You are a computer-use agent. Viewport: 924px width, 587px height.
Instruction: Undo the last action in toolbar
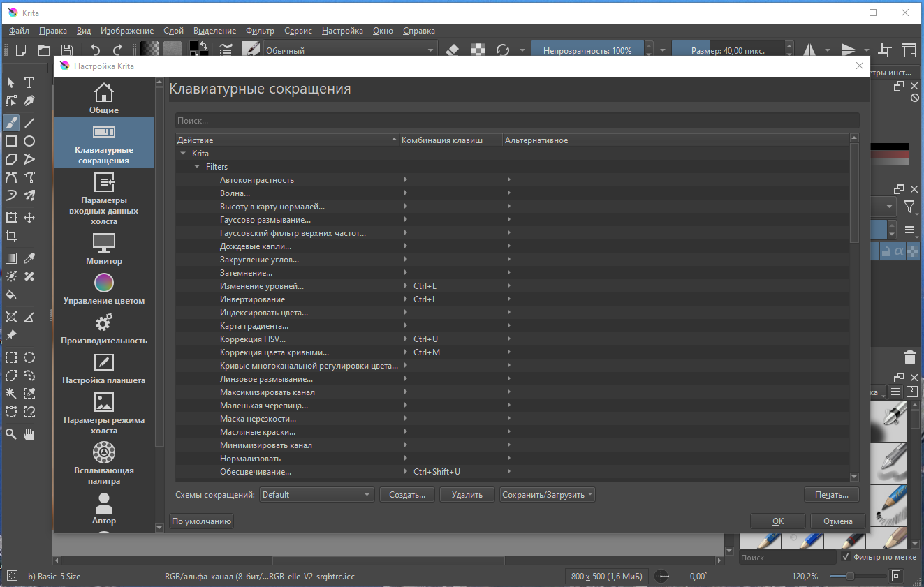click(96, 50)
